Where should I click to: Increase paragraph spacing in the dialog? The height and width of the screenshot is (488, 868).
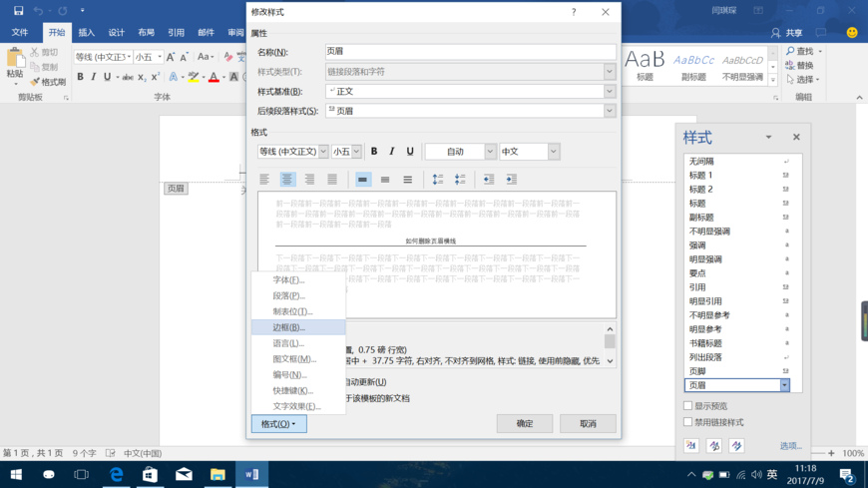pyautogui.click(x=438, y=179)
